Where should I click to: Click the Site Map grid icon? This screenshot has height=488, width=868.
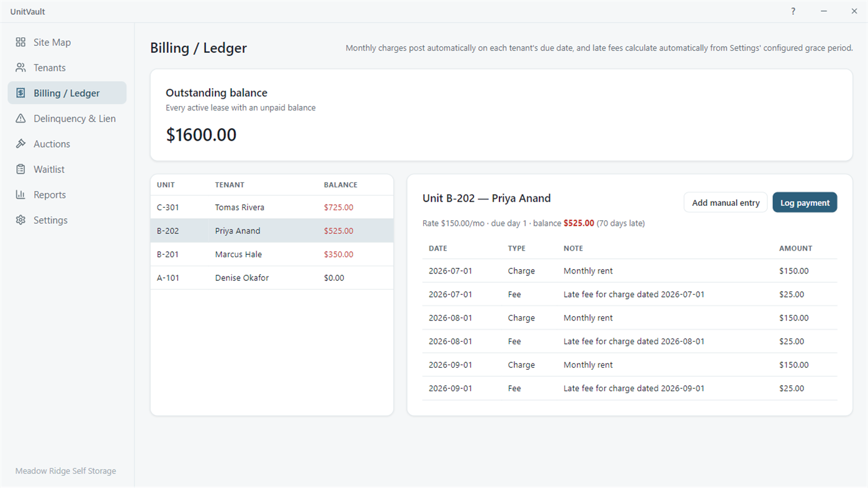click(20, 42)
